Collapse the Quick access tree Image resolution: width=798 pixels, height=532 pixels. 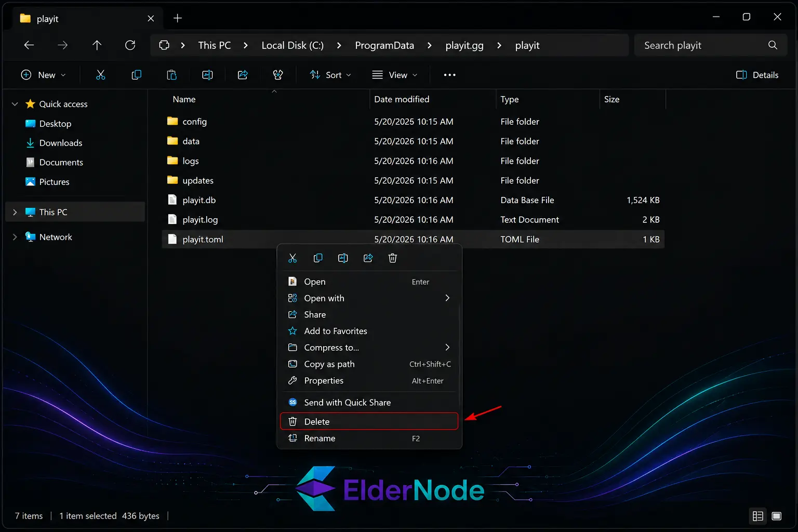15,104
